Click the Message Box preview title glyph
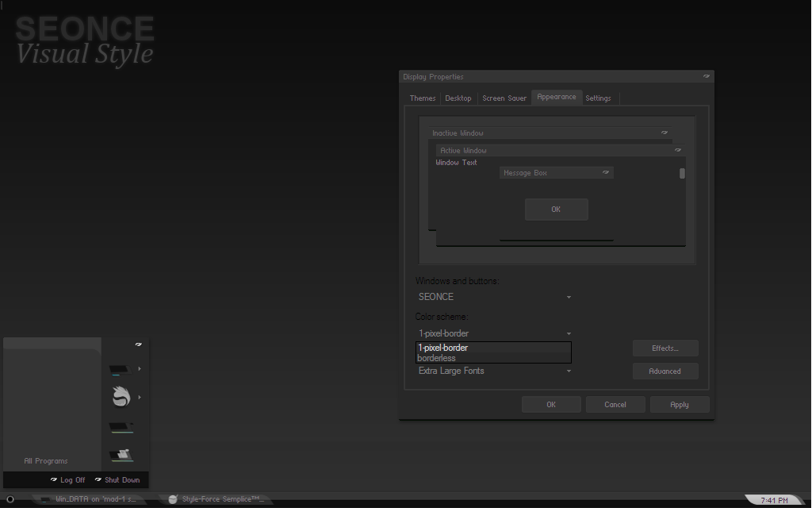Screen dimensions: 812x508 (605, 172)
